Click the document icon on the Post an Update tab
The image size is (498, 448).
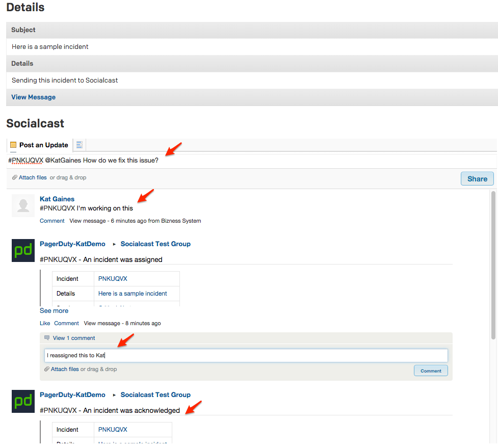tap(14, 145)
